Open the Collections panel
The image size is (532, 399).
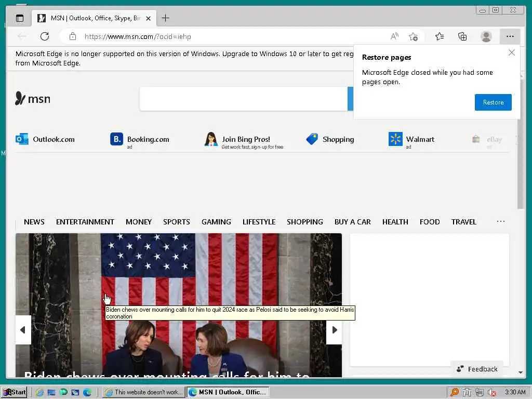(x=462, y=36)
